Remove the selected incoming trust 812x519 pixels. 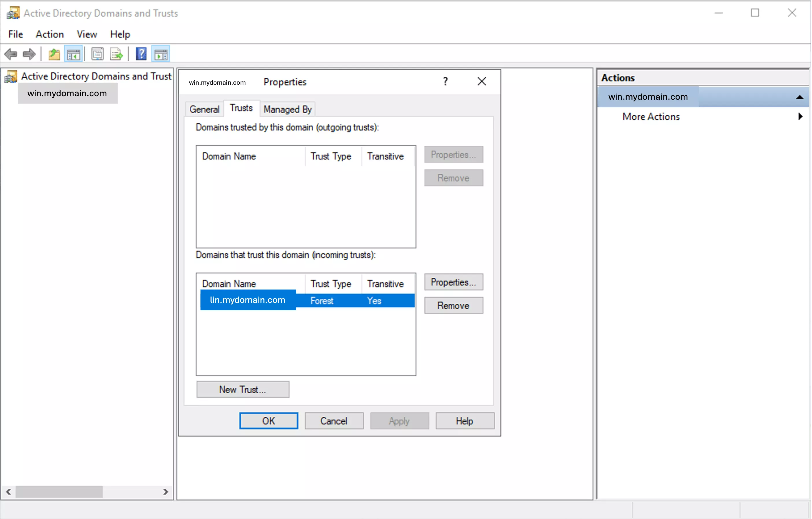coord(453,306)
